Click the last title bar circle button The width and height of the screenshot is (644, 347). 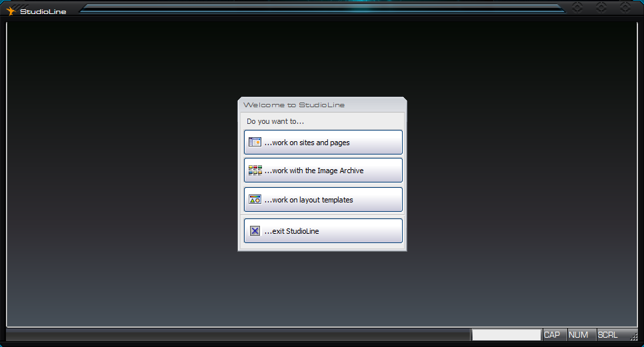pos(625,7)
